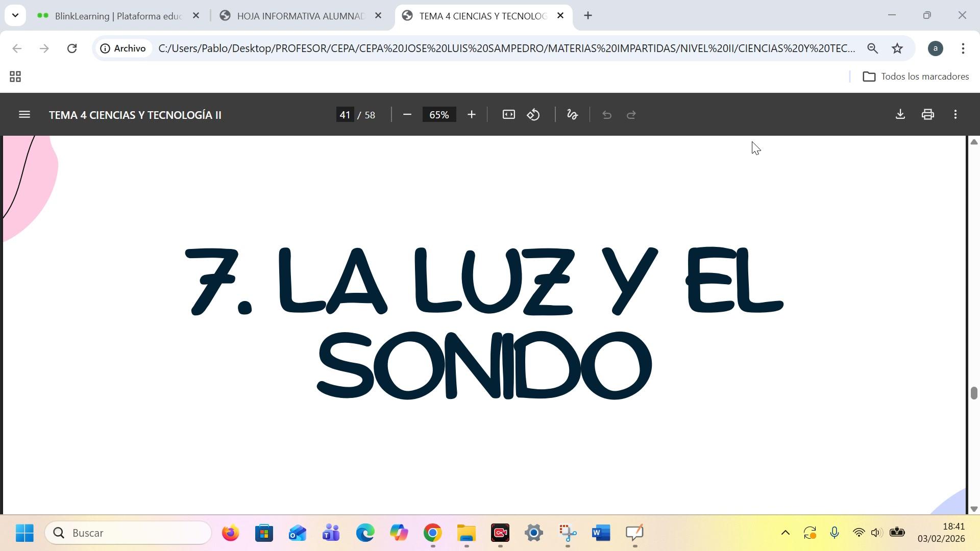Zoom out with the minus icon
The image size is (980, 551).
(407, 115)
